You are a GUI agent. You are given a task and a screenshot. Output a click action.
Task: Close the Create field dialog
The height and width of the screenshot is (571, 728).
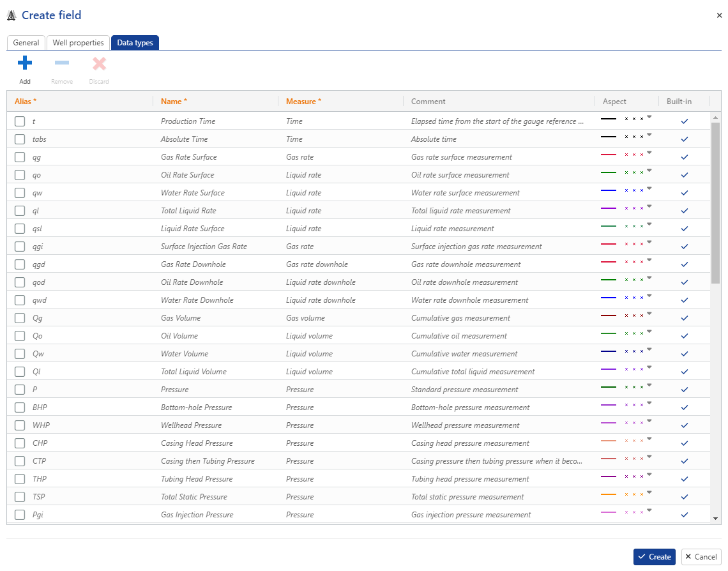pos(719,15)
